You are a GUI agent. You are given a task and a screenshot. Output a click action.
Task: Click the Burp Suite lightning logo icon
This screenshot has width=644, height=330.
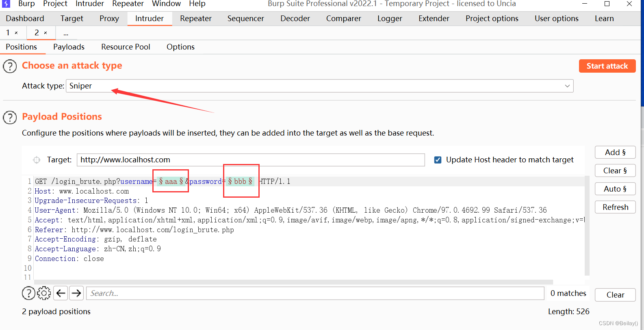(6, 4)
